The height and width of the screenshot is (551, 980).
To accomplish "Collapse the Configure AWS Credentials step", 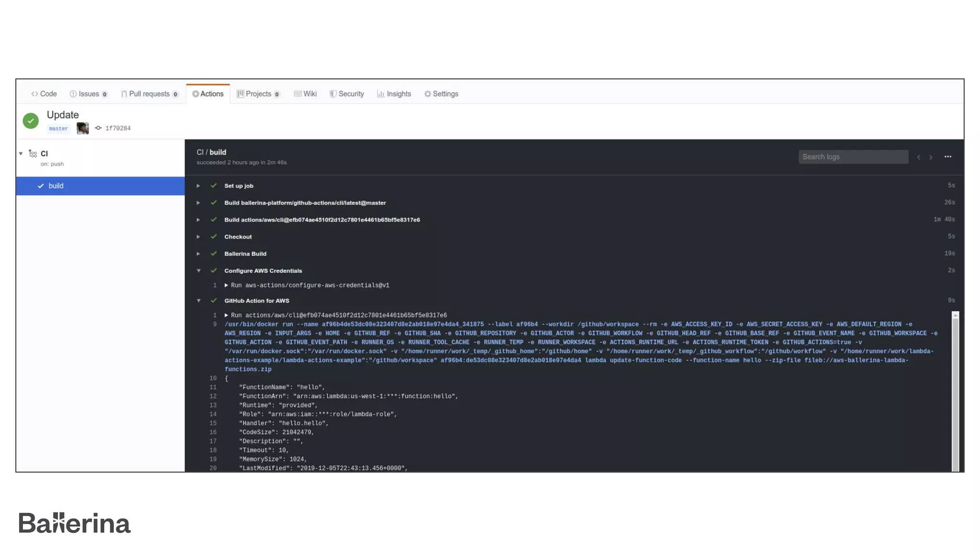I will [199, 271].
